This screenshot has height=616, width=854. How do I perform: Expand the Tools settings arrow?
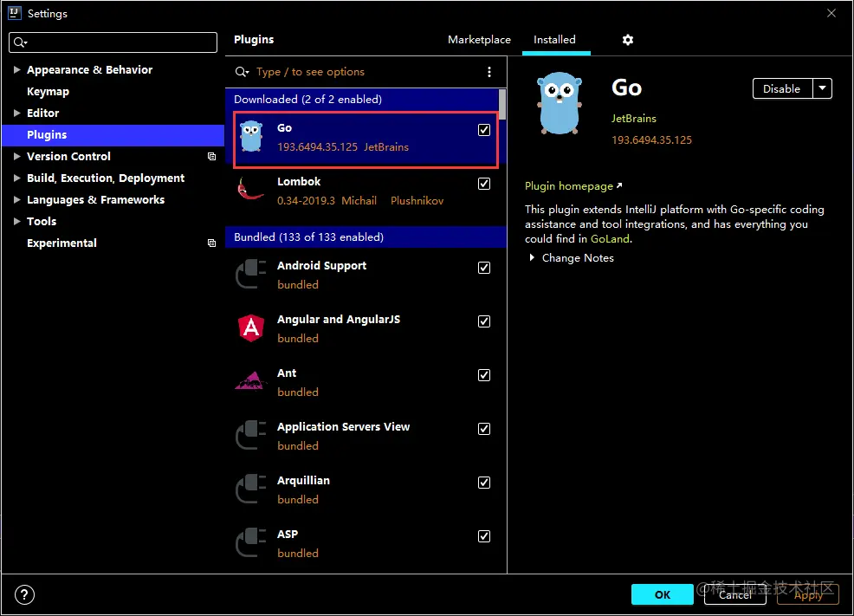tap(16, 221)
